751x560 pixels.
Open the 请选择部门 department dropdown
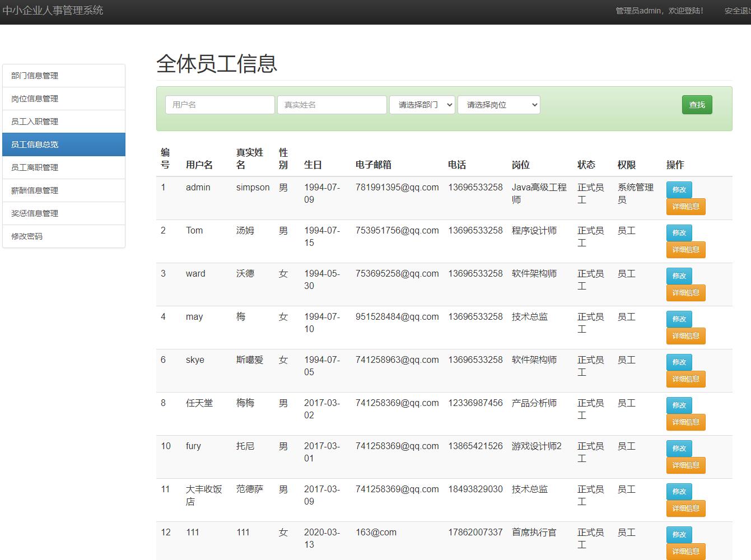pos(422,105)
